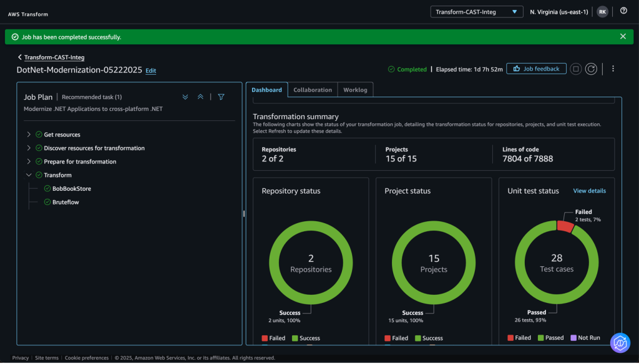The width and height of the screenshot is (639, 364).
Task: Open the filter icon in Job Plan panel
Action: pyautogui.click(x=221, y=97)
